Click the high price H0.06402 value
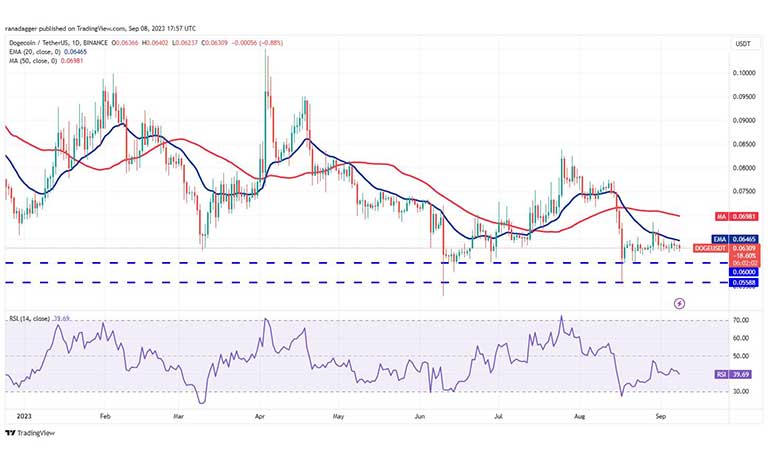 point(155,43)
